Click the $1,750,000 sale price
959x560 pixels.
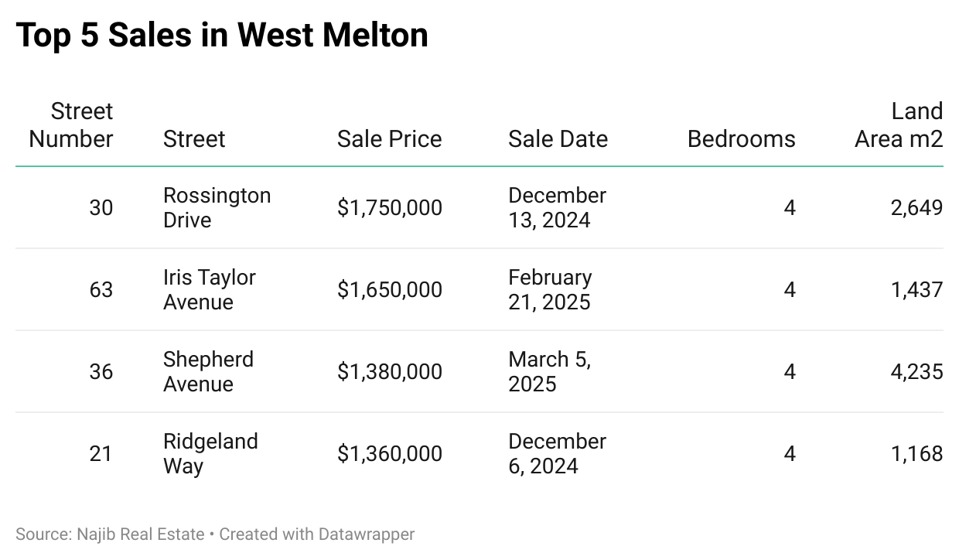[390, 208]
